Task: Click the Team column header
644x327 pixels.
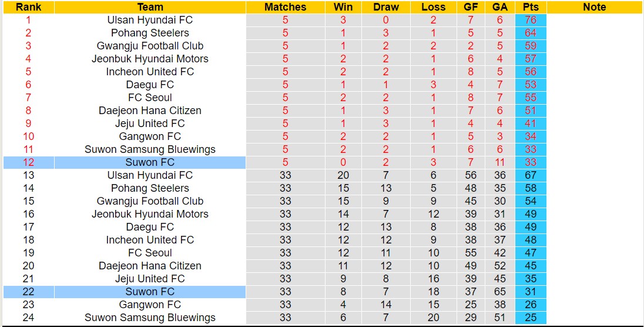Action: (x=150, y=7)
